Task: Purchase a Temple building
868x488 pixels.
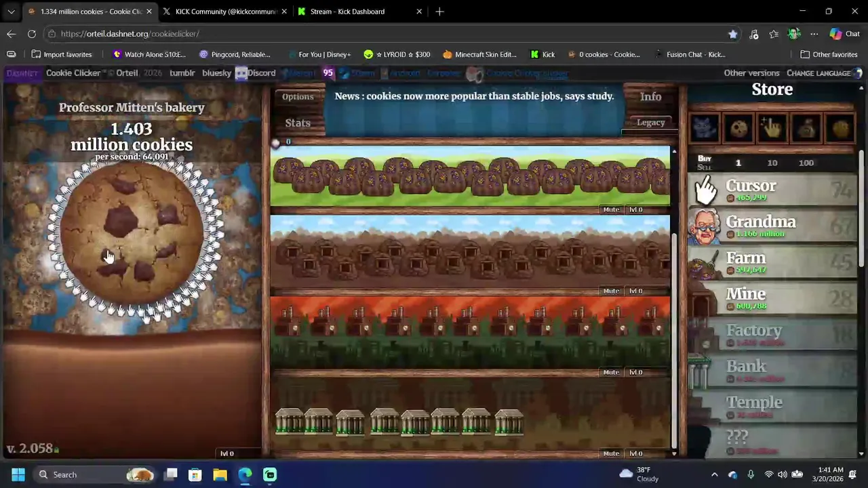Action: [x=772, y=407]
